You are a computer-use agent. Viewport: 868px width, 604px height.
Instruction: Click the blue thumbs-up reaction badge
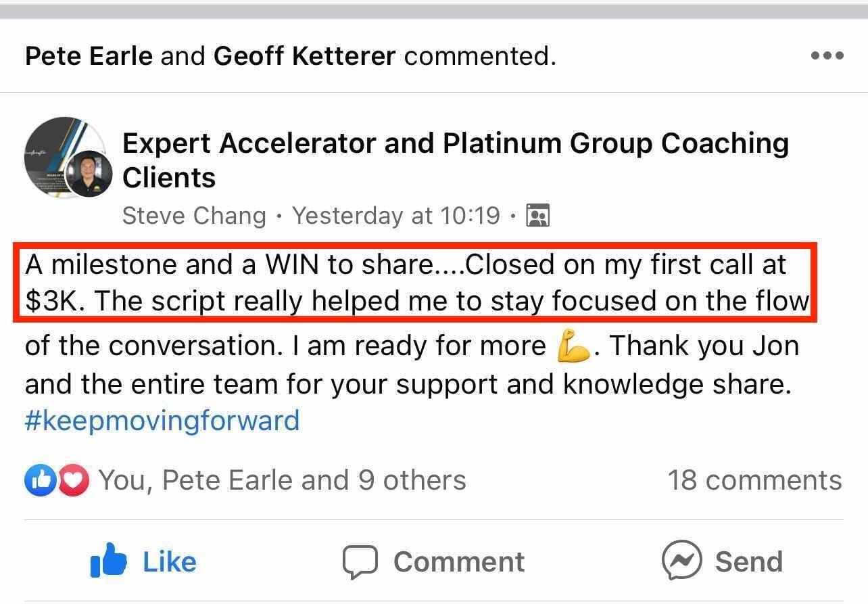[x=39, y=481]
